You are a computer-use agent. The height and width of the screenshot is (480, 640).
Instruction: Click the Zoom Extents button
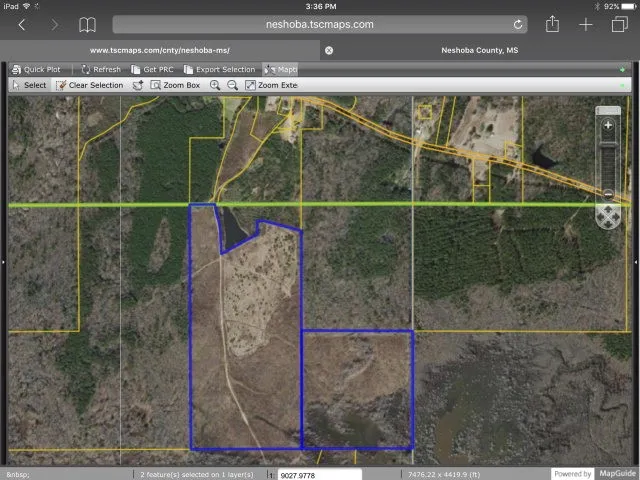pos(272,85)
